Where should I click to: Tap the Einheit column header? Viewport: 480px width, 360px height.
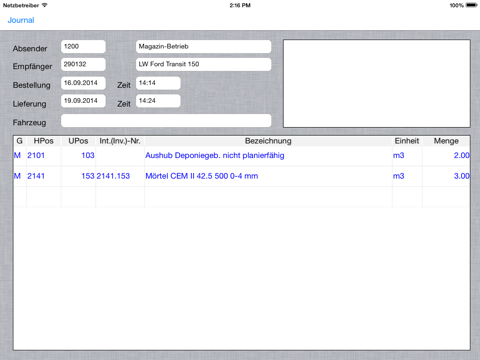407,141
